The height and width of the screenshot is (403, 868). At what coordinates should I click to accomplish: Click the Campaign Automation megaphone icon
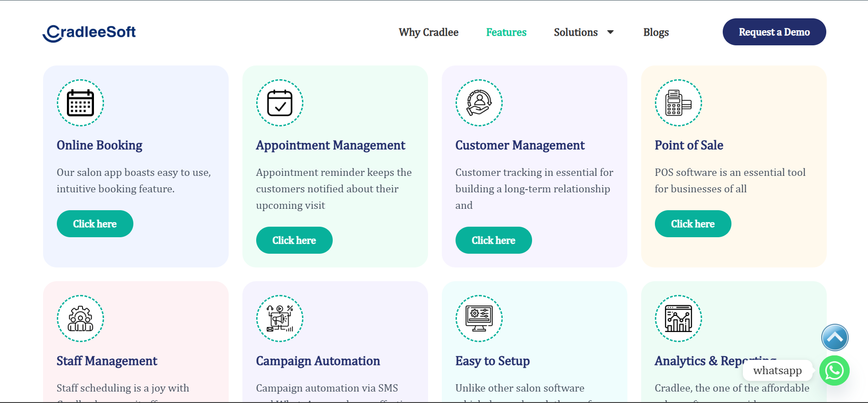(x=280, y=318)
